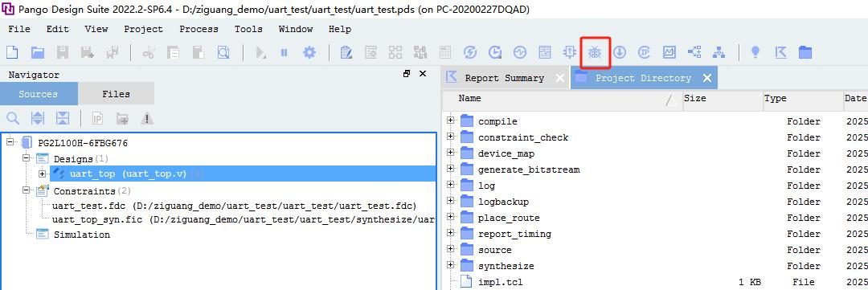The width and height of the screenshot is (868, 290).
Task: Switch to the Sources tab
Action: tap(39, 94)
